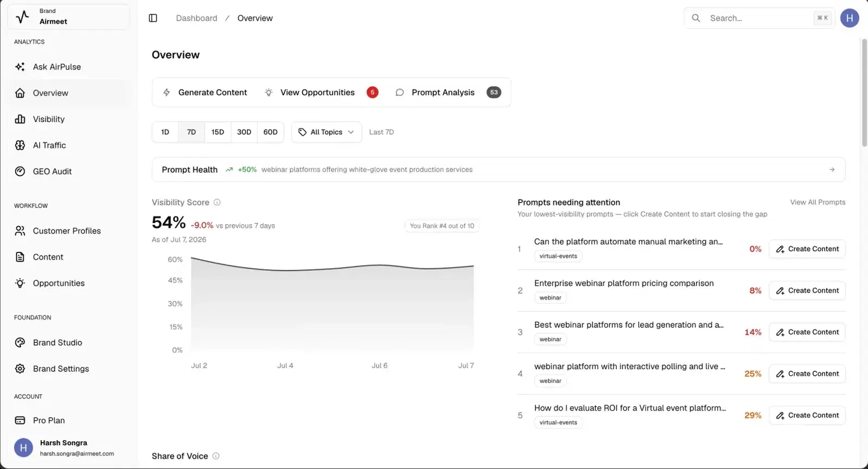This screenshot has width=868, height=469.
Task: Click the Pro Plan card icon
Action: pyautogui.click(x=20, y=420)
